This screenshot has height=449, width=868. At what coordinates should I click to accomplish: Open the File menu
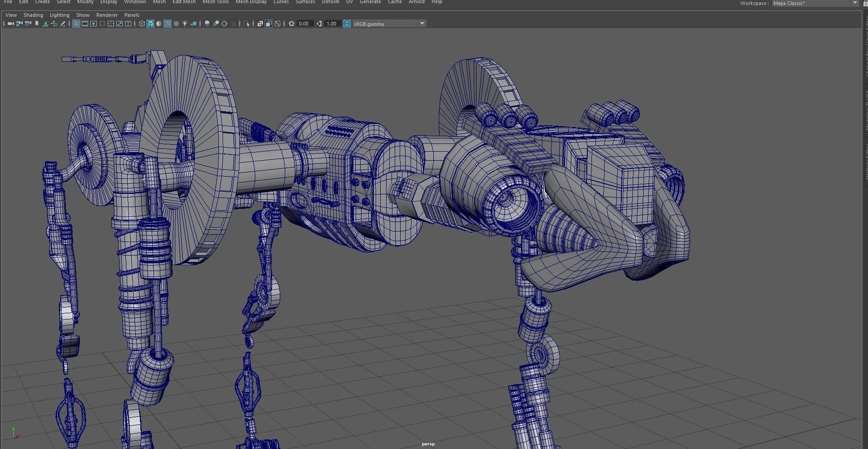click(x=8, y=2)
